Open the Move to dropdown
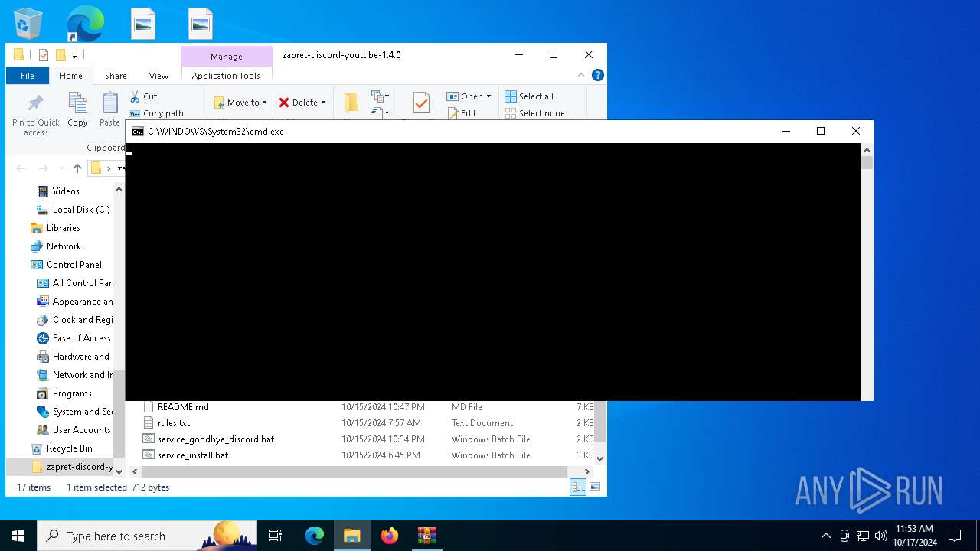 240,103
